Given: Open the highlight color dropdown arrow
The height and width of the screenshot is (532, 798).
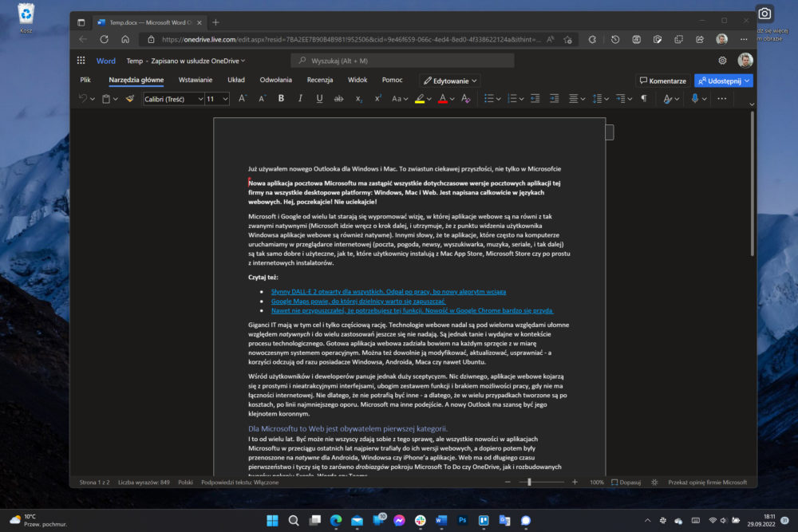Looking at the screenshot, I should pyautogui.click(x=429, y=99).
